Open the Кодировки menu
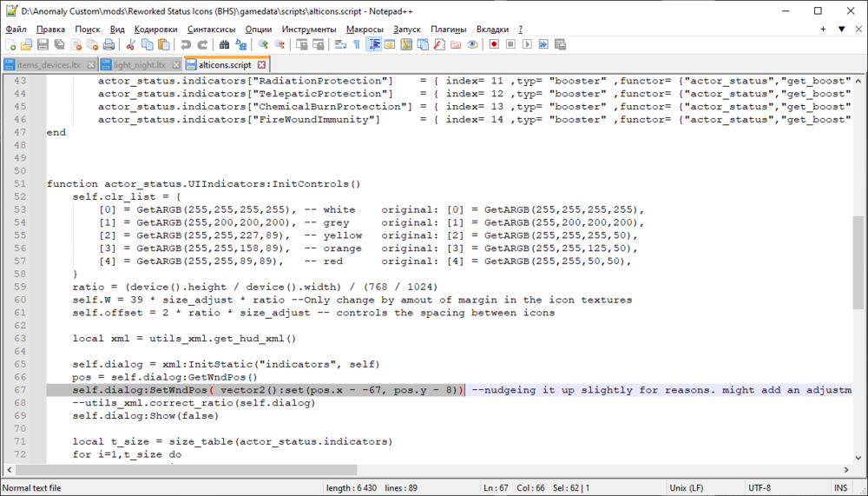The height and width of the screenshot is (496, 868). (x=156, y=29)
